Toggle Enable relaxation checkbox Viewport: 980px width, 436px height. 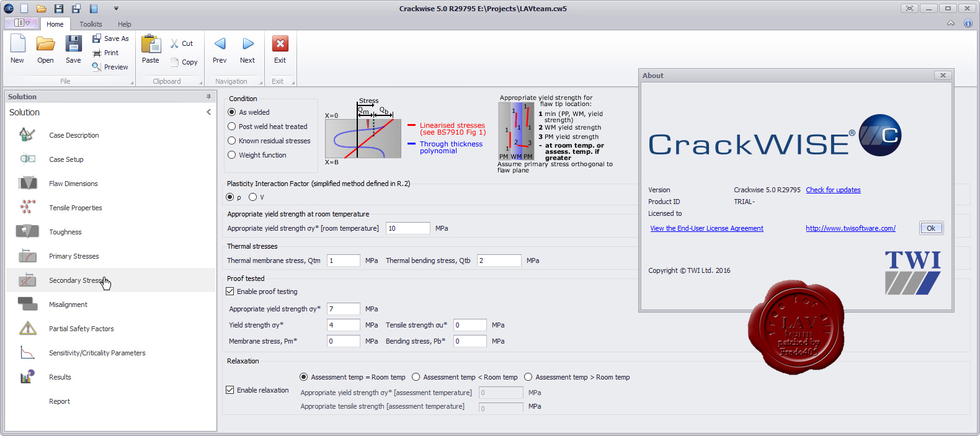click(x=230, y=390)
